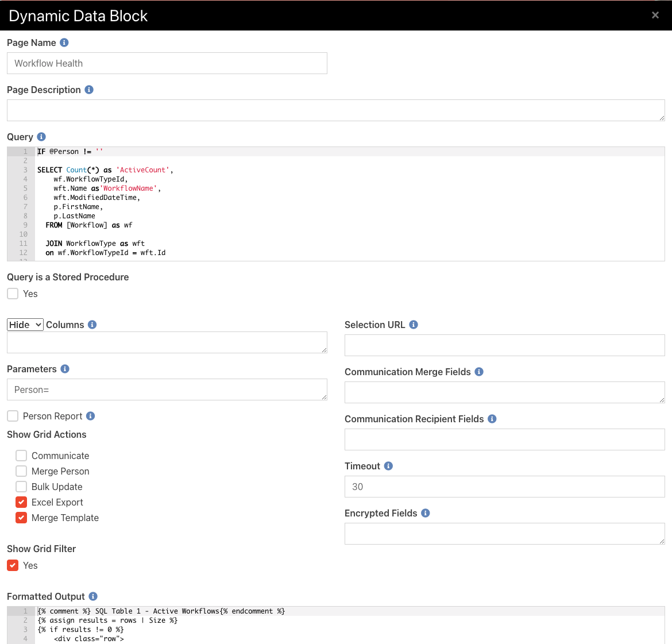Open the Communication Recipient Fields info icon
Image resolution: width=672 pixels, height=644 pixels.
492,419
